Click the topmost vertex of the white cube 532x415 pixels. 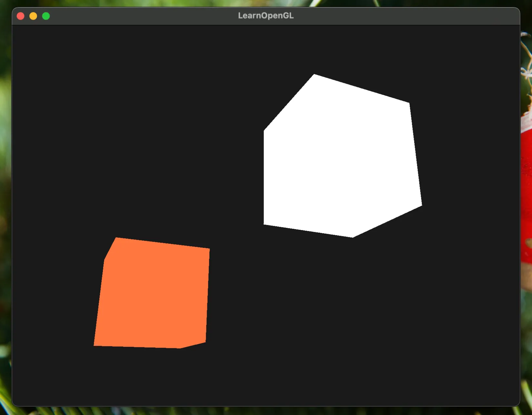pos(314,75)
